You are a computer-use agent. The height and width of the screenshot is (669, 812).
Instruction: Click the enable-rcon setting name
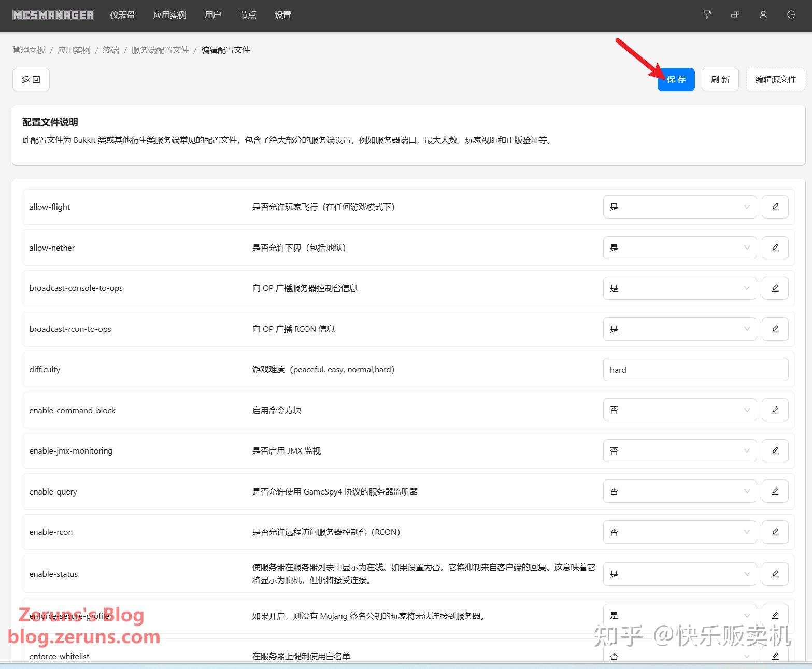[51, 532]
